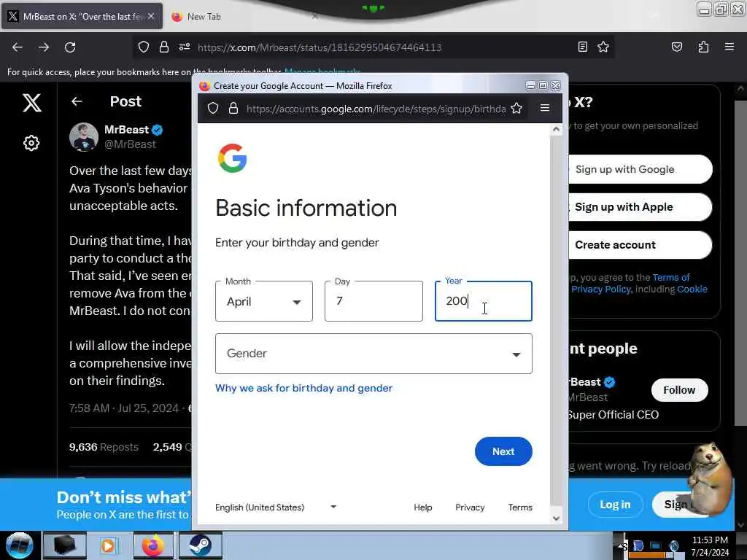Click the popup scrollbar up arrow

[556, 130]
